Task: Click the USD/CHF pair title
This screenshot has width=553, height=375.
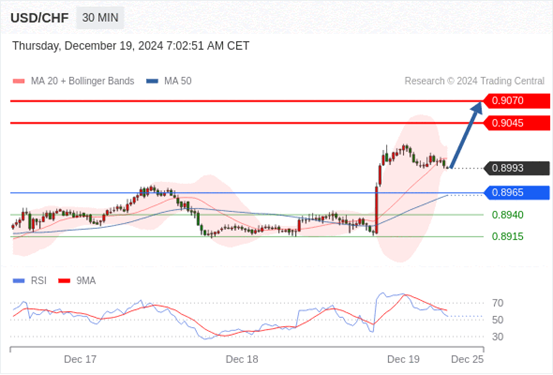Action: pyautogui.click(x=40, y=18)
